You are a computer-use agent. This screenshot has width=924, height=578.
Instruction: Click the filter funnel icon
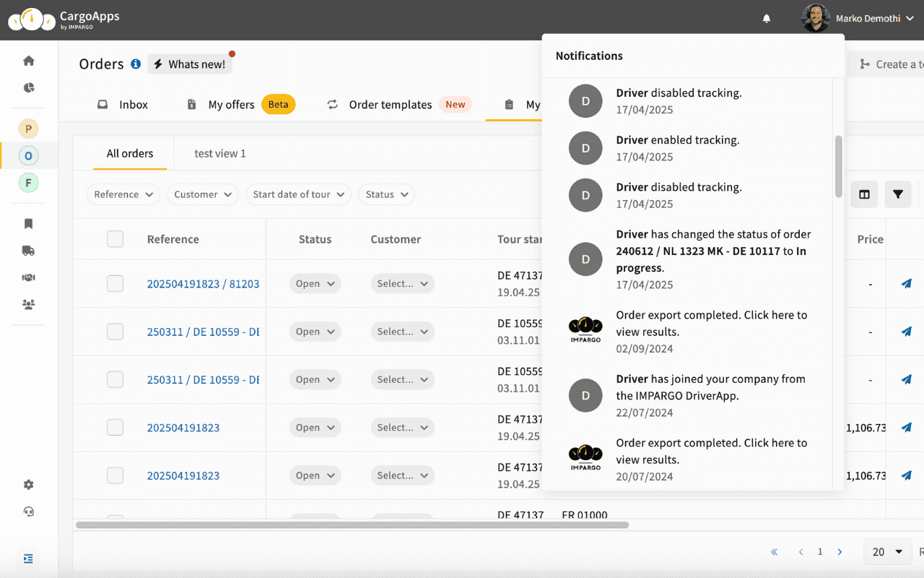(897, 194)
